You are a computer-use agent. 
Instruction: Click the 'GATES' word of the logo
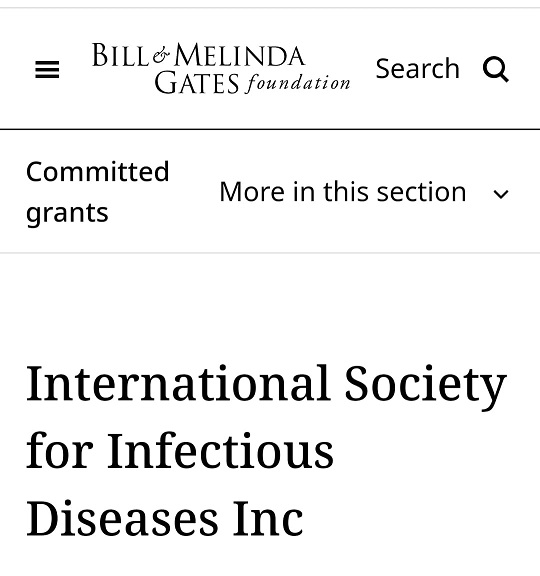197,83
